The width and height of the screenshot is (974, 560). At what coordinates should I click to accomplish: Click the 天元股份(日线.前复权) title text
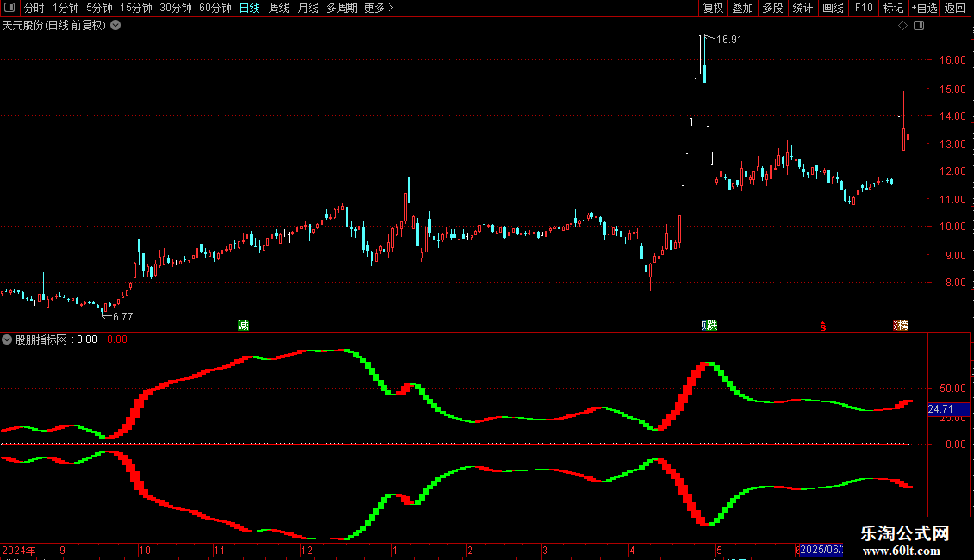pos(54,26)
